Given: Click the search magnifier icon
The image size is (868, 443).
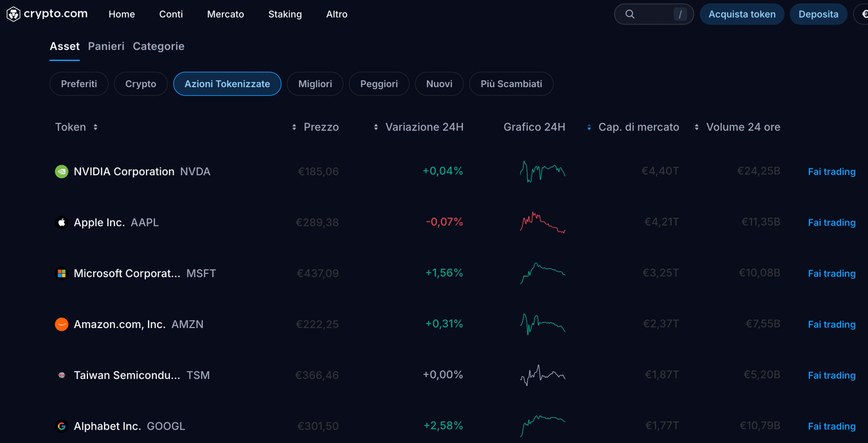Looking at the screenshot, I should (630, 14).
